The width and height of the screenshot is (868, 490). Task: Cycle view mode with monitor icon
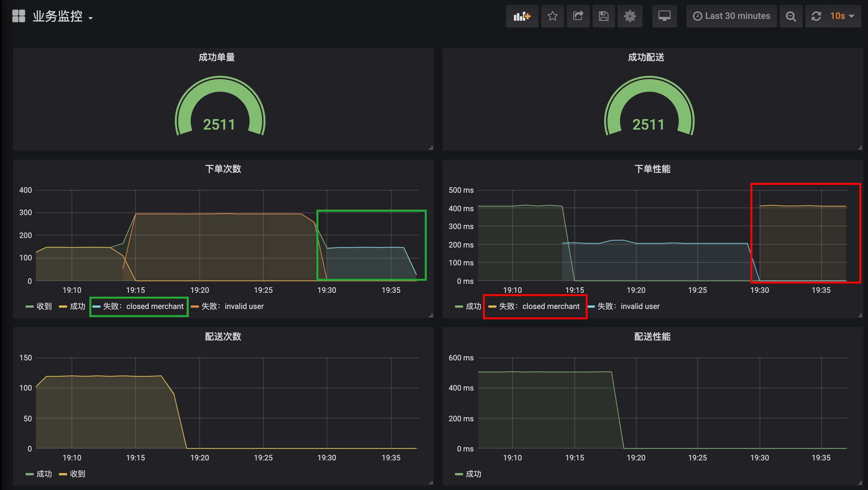tap(664, 16)
